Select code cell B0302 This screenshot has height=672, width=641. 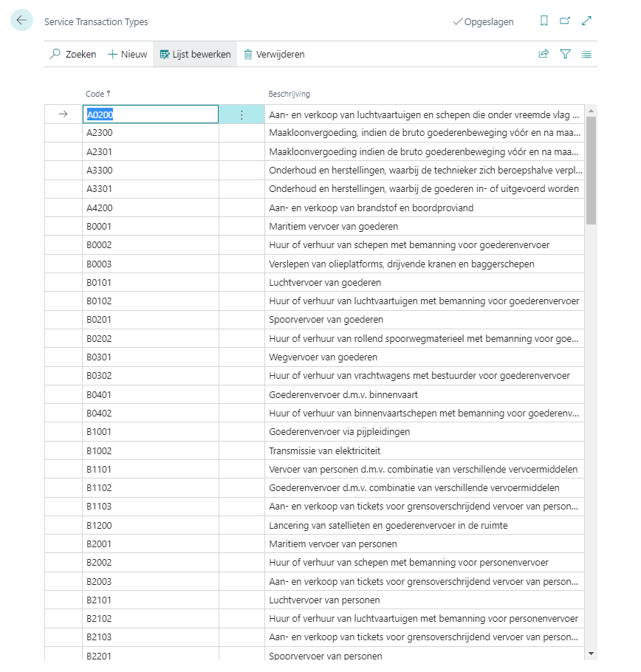(151, 376)
